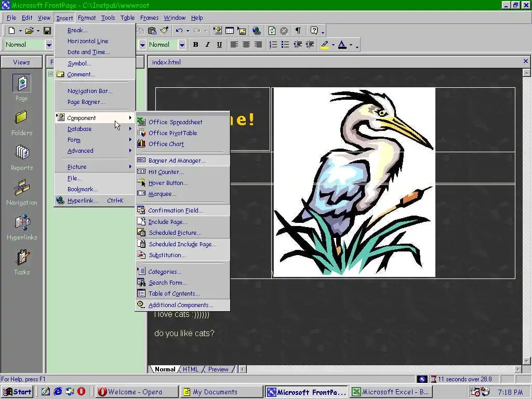Screen dimensions: 532x399
Task: Click the highlight color marker button
Action: (x=325, y=45)
